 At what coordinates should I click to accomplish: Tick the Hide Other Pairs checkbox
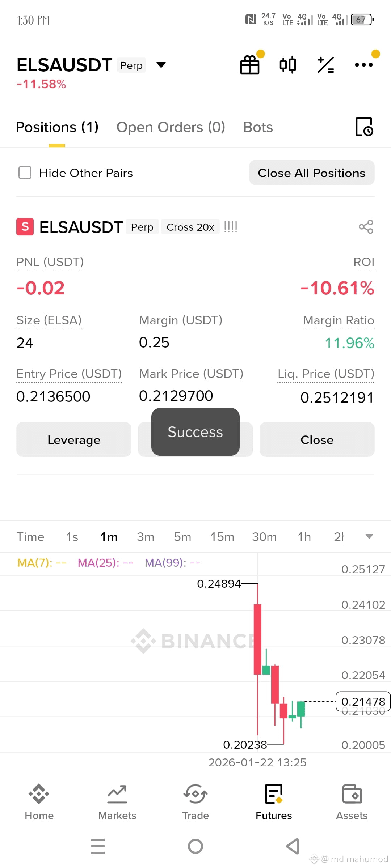(x=25, y=173)
